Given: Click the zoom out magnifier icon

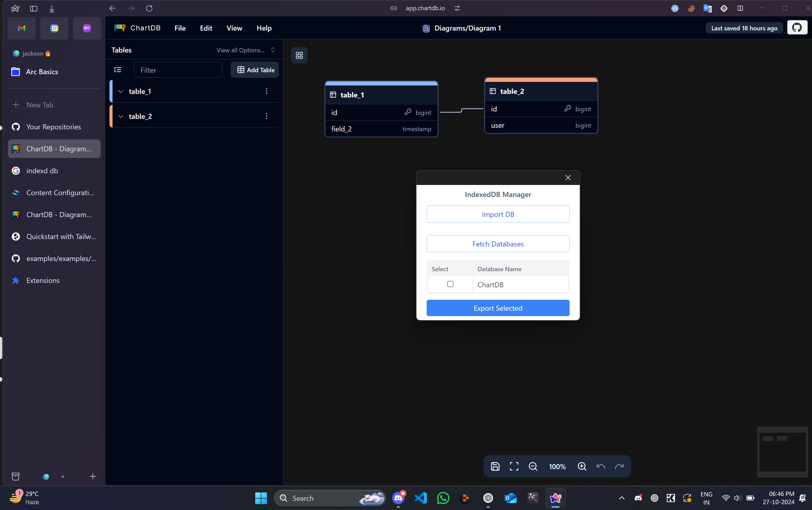Looking at the screenshot, I should pos(533,466).
